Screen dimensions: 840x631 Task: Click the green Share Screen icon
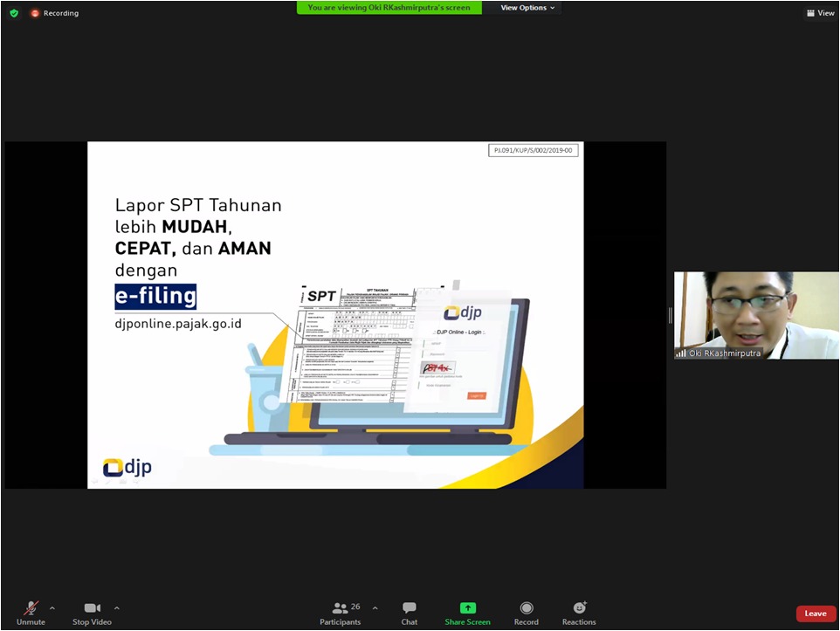coord(467,608)
